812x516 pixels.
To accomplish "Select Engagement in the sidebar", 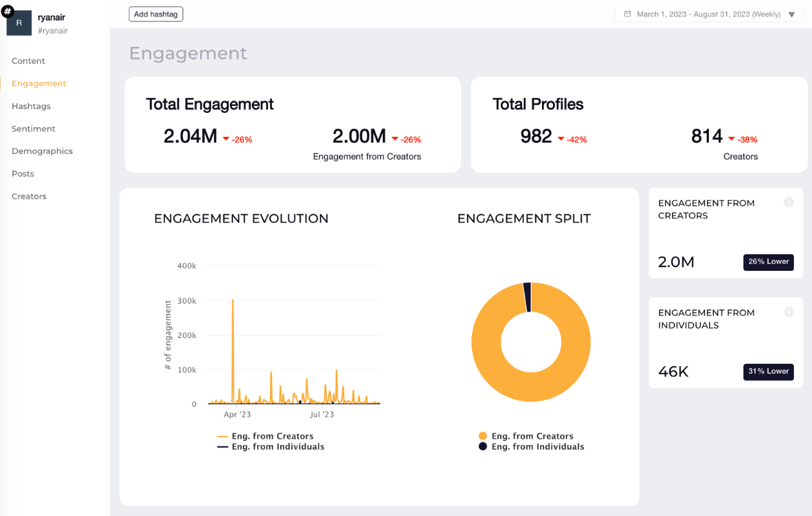I will pyautogui.click(x=39, y=83).
